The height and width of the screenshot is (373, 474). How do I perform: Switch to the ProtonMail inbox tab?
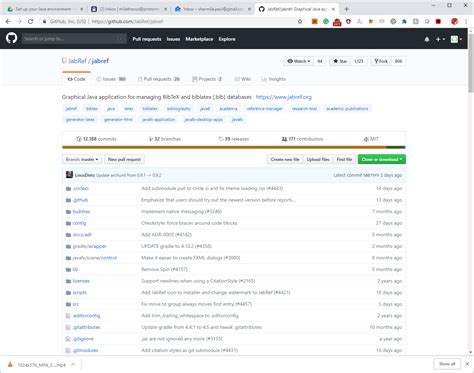click(x=128, y=9)
